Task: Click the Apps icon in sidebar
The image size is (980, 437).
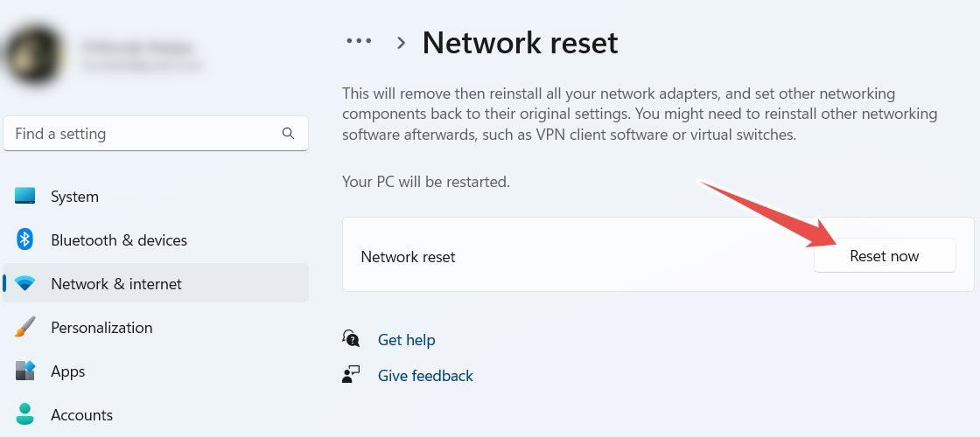Action: 25,371
